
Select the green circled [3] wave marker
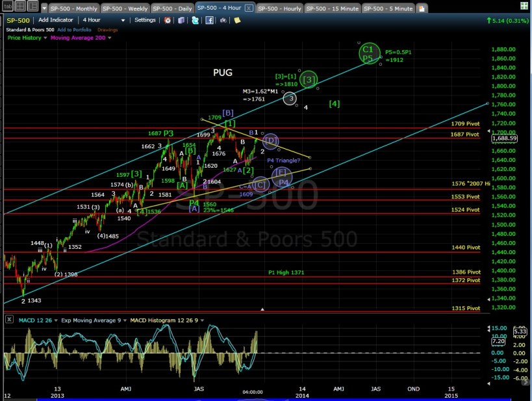[309, 79]
